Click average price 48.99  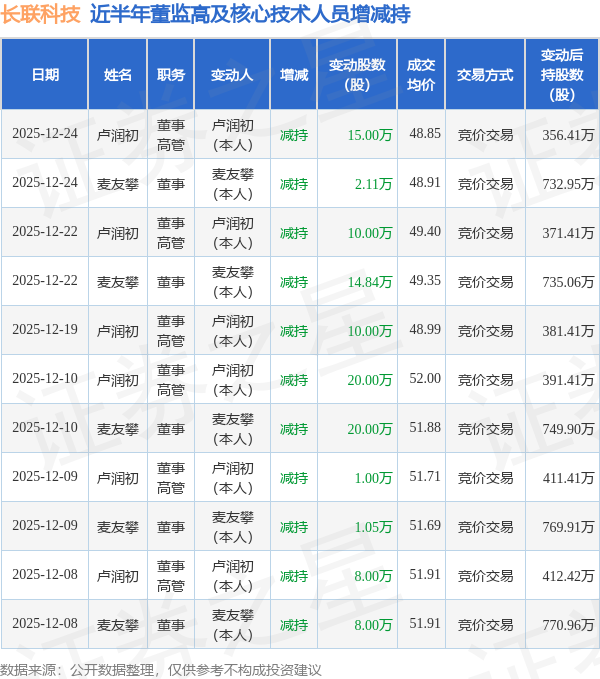[x=425, y=329]
